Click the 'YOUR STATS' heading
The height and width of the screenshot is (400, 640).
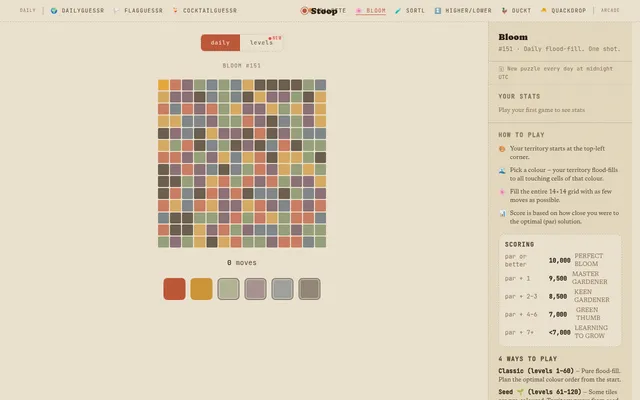click(519, 96)
